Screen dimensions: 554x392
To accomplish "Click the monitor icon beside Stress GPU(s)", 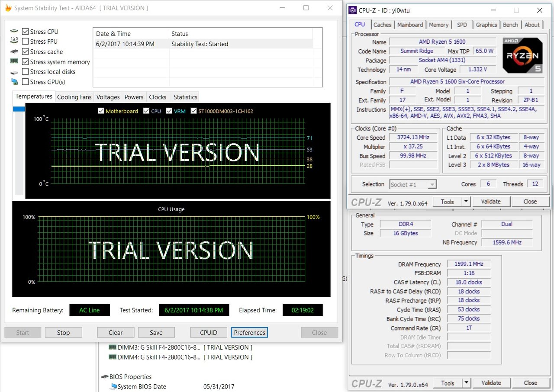I will click(14, 82).
